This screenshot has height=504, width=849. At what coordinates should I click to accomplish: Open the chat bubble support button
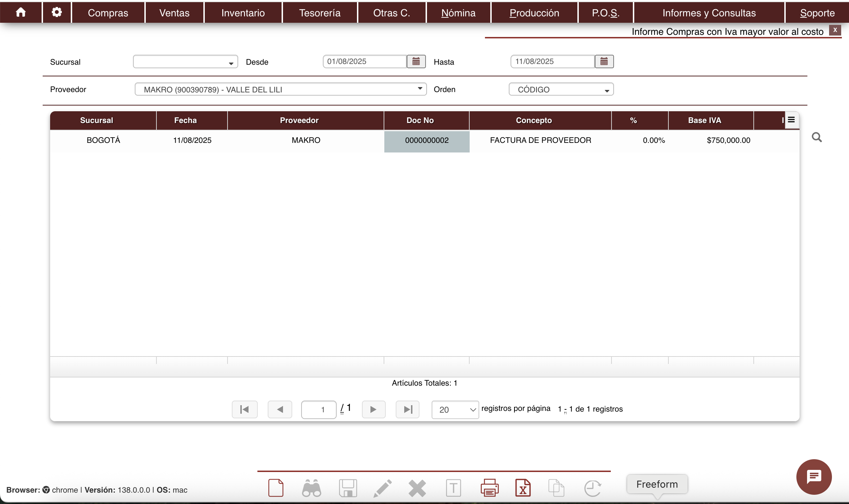coord(813,477)
